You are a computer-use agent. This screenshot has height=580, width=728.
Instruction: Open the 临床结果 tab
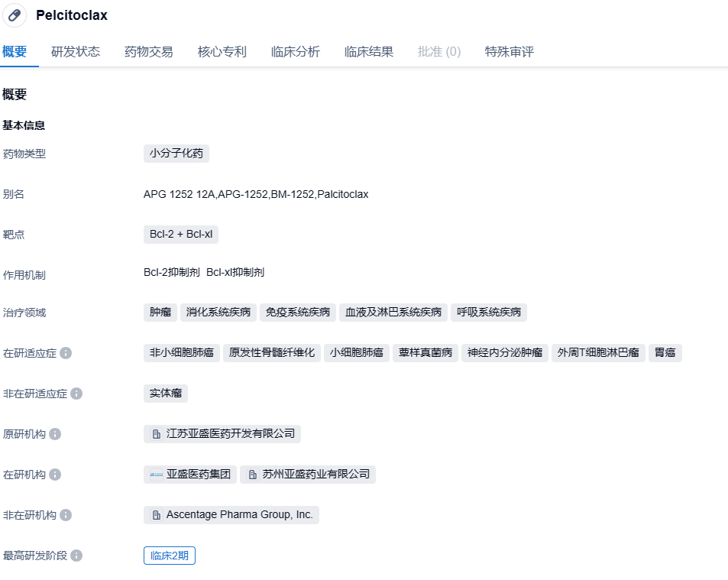[369, 52]
